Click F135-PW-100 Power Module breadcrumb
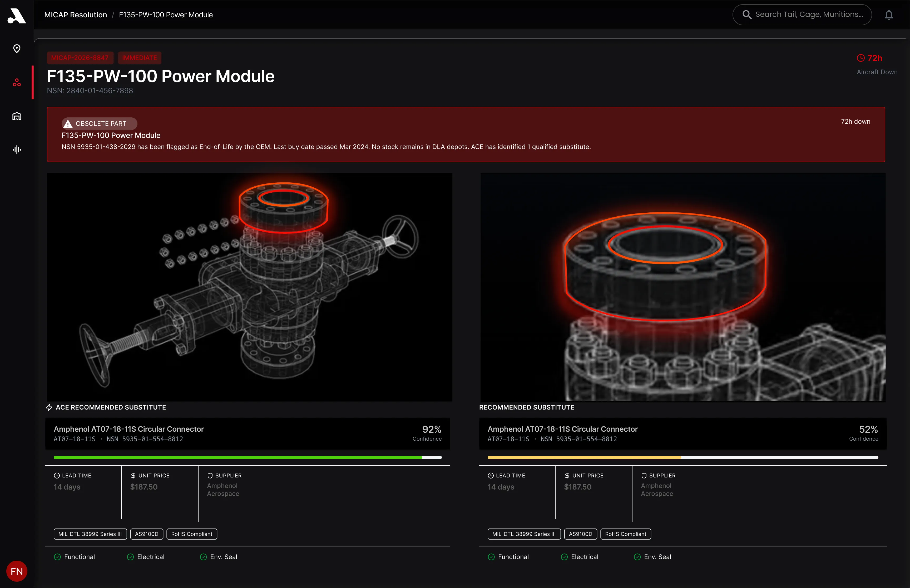The height and width of the screenshot is (588, 910). pos(166,15)
